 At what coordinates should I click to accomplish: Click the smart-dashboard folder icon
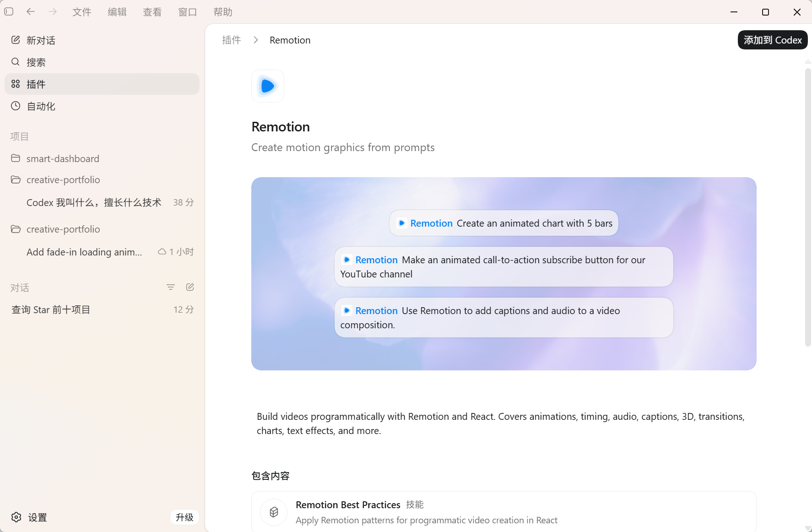click(16, 158)
